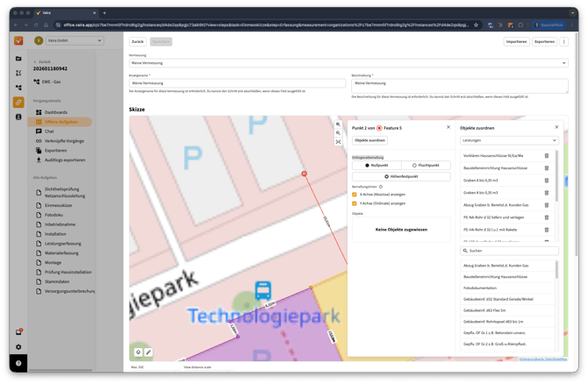Viewport: 588px width, 384px height.
Task: Open the EWE - Gas workflow link
Action: [x=47, y=82]
